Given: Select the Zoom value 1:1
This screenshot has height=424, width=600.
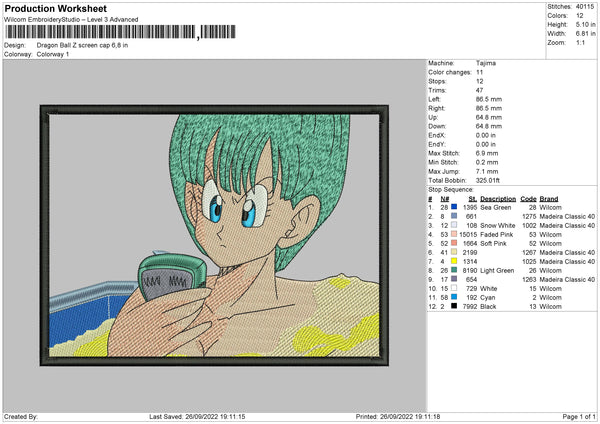Looking at the screenshot, I should [x=580, y=42].
